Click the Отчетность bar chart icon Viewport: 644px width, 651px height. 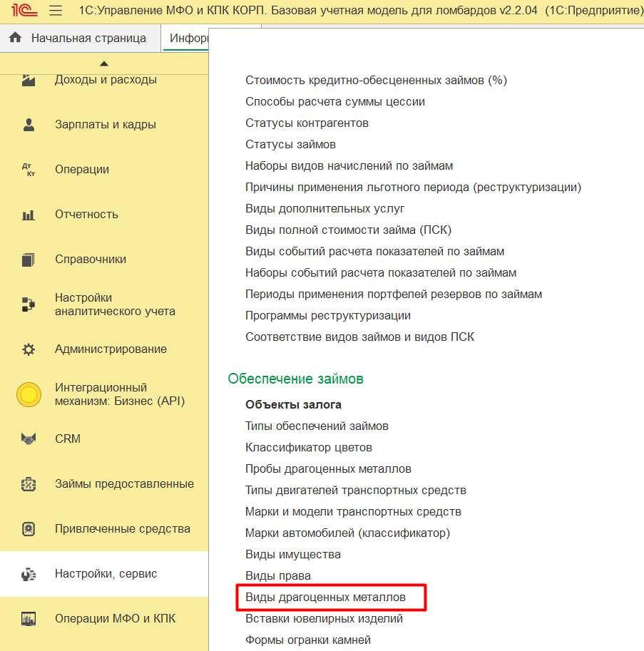tap(29, 214)
